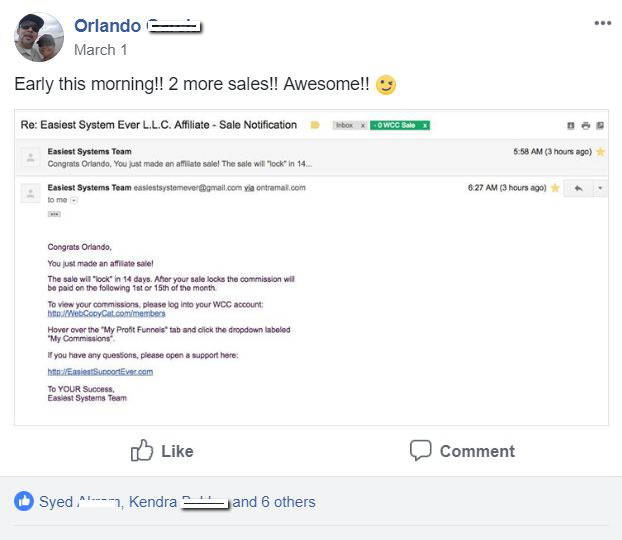Open the WebCopyCat.com/members link
This screenshot has height=540, width=622.
(x=106, y=313)
